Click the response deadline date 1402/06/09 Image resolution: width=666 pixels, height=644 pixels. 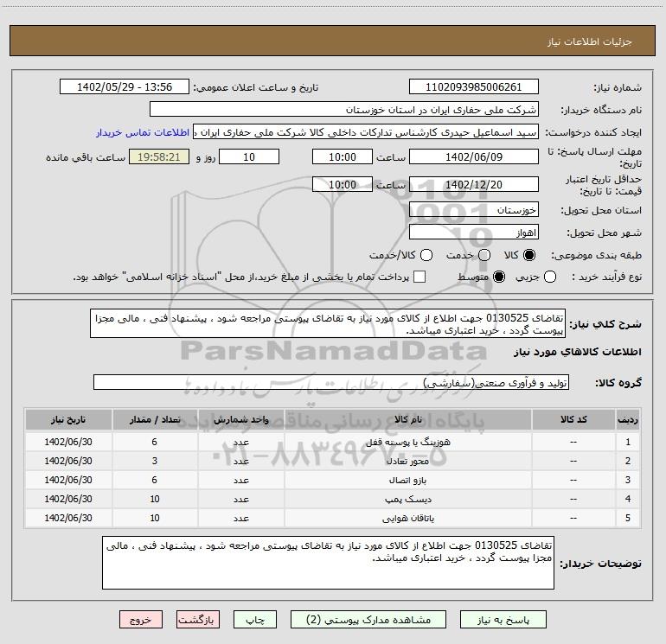point(473,157)
